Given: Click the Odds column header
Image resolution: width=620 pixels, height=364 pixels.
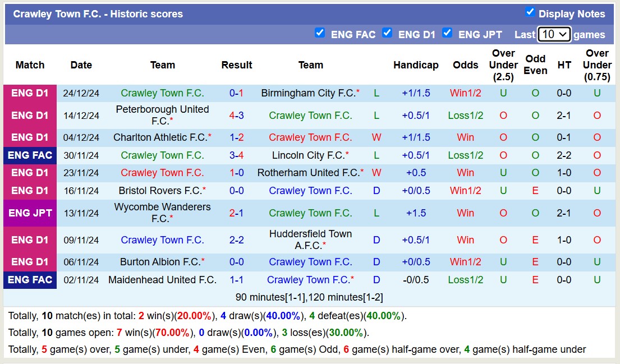Looking at the screenshot, I should click(x=465, y=65).
